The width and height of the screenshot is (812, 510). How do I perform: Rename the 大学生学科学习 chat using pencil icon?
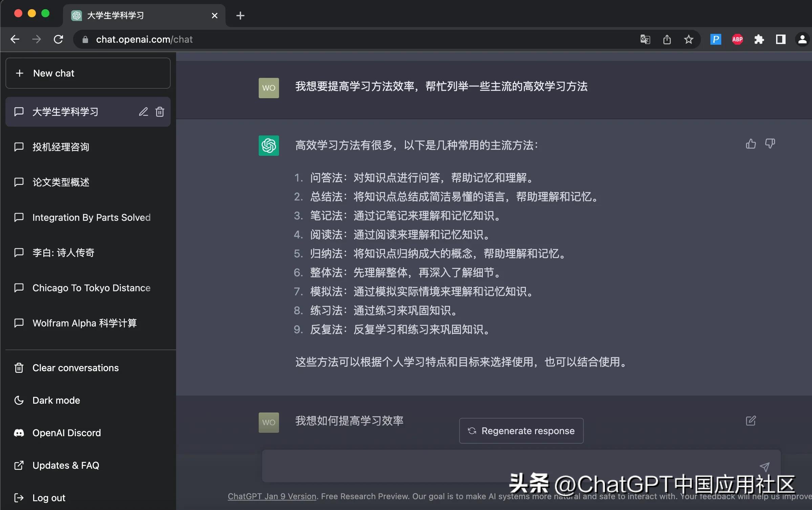tap(143, 112)
